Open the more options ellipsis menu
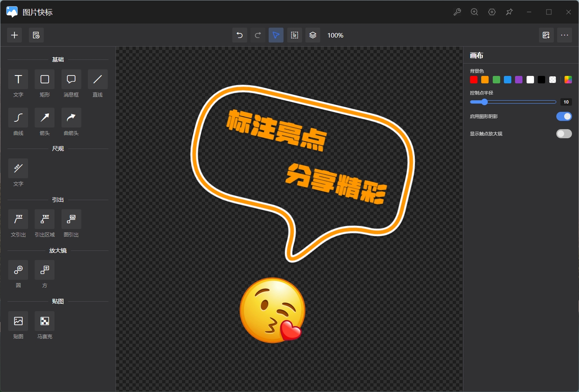 [565, 35]
